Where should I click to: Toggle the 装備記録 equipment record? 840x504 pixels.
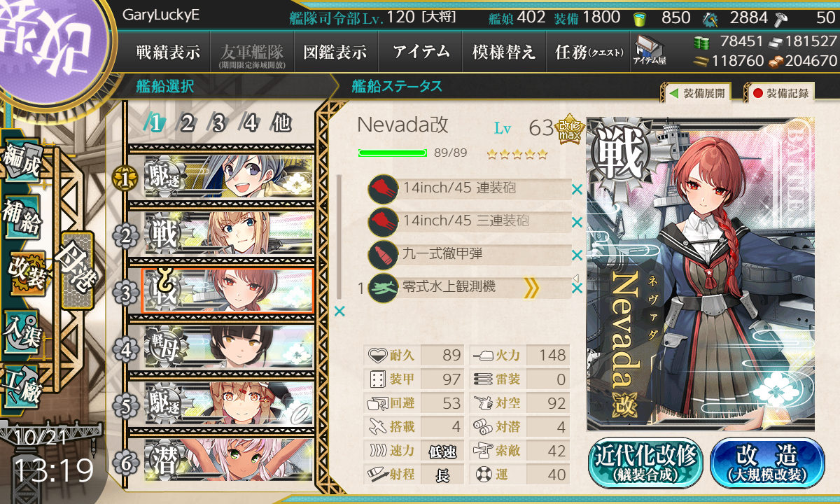[x=779, y=92]
